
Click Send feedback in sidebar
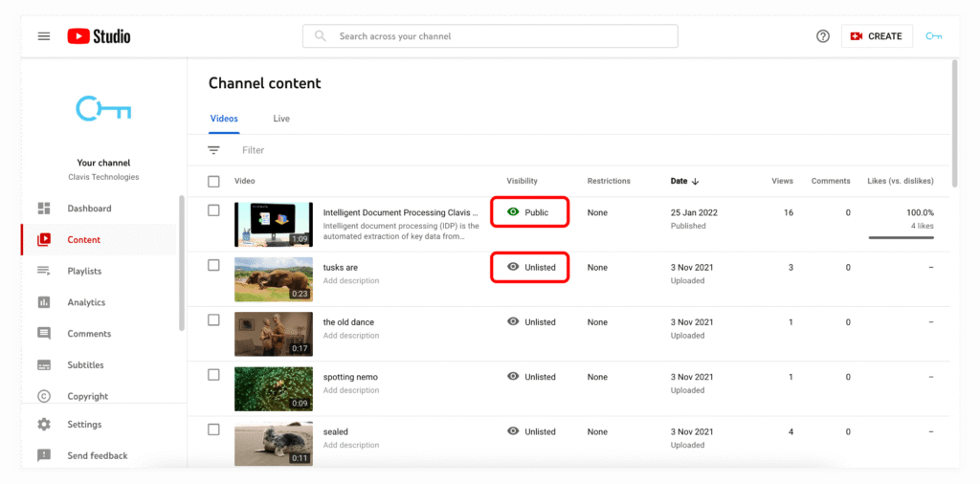point(97,456)
